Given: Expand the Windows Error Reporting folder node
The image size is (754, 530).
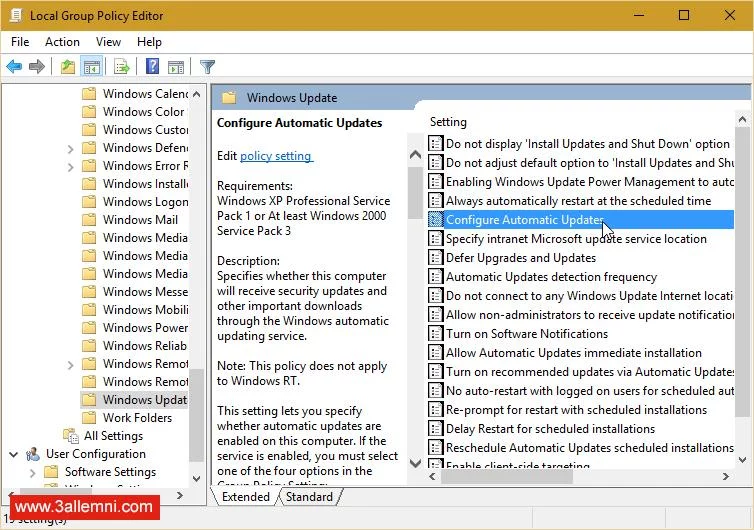Looking at the screenshot, I should [x=70, y=166].
